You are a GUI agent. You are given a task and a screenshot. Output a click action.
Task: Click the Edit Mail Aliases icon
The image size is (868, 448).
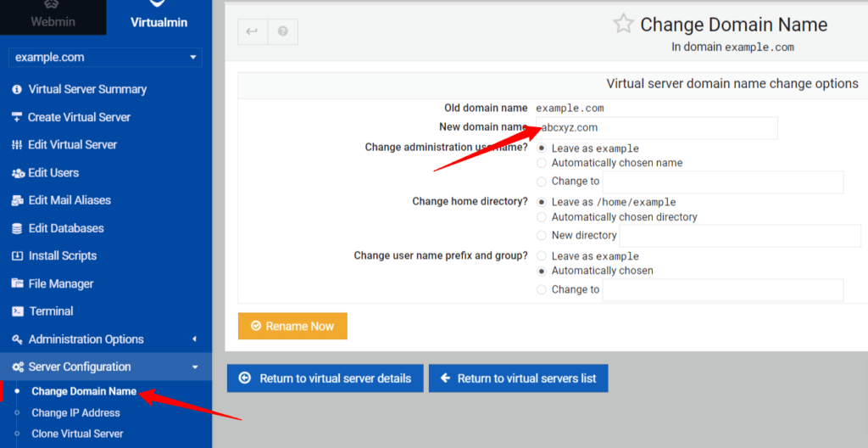[x=17, y=201]
